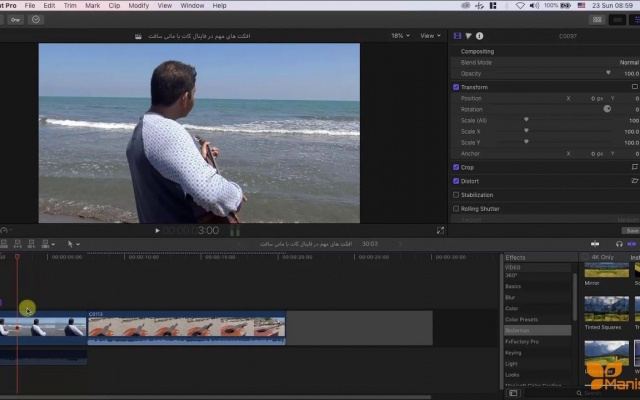The width and height of the screenshot is (640, 400).
Task: Open the Blend Mode Normal dropdown
Action: 629,62
